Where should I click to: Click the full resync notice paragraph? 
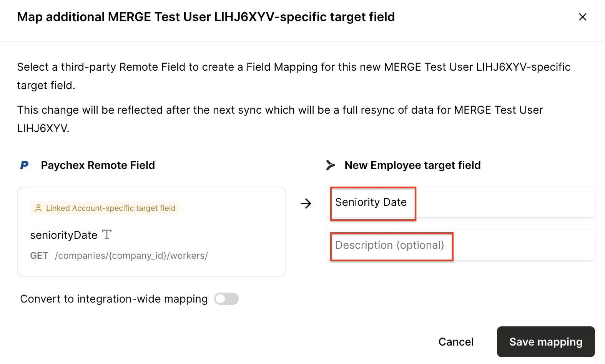coord(280,119)
